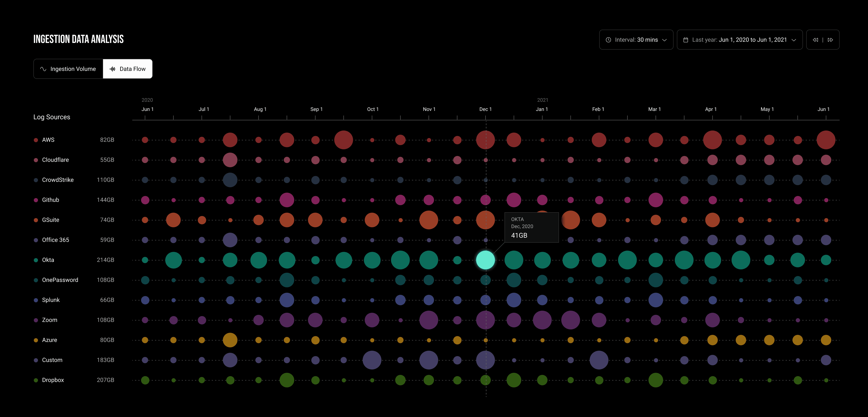This screenshot has height=417, width=868.
Task: Click the Dec 1 timeline marker
Action: pyautogui.click(x=485, y=109)
